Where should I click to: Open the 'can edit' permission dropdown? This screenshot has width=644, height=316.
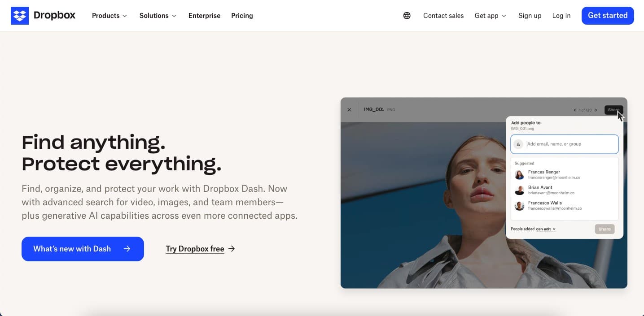[546, 229]
